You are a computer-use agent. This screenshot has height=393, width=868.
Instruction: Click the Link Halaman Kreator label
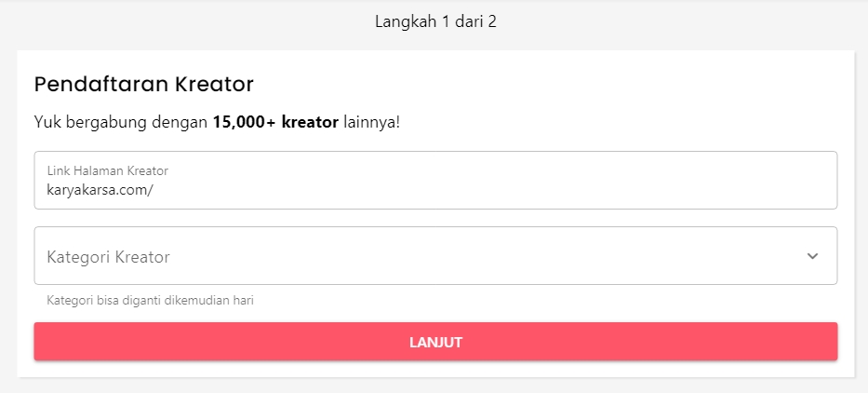point(107,170)
